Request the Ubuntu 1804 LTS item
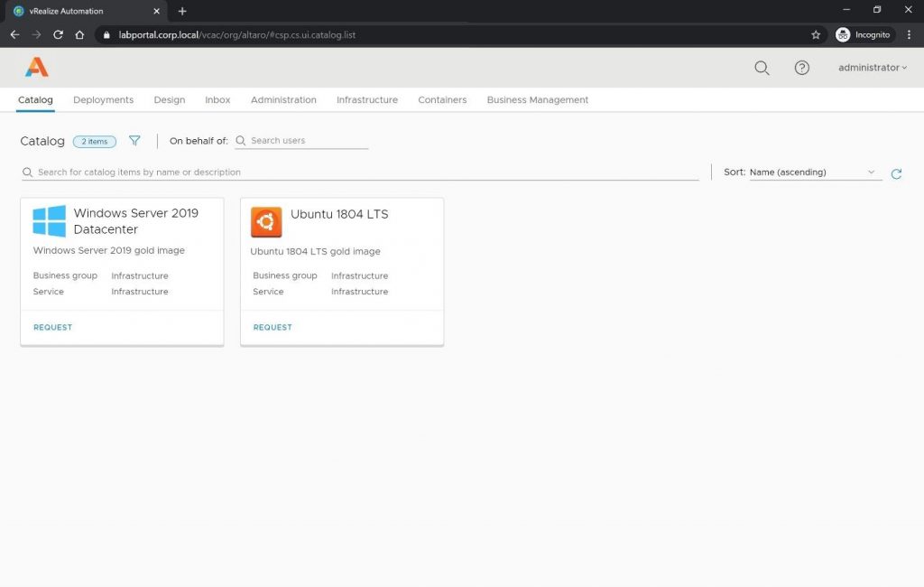The width and height of the screenshot is (924, 587). (x=273, y=328)
